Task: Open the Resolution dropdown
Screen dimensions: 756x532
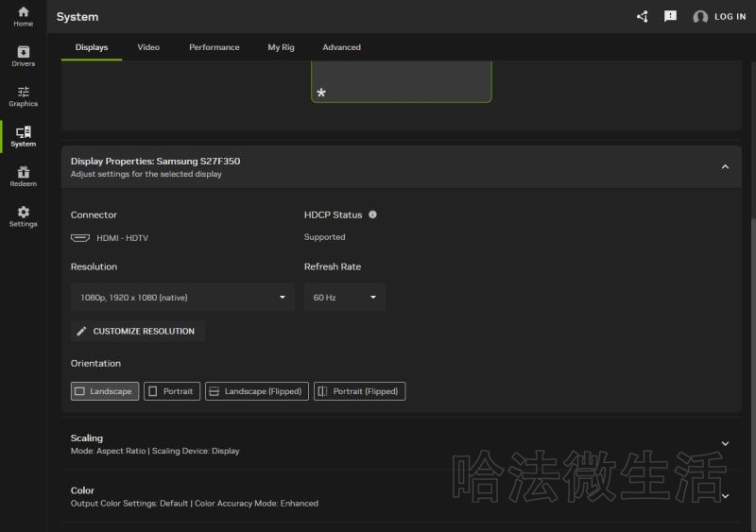Action: point(182,298)
